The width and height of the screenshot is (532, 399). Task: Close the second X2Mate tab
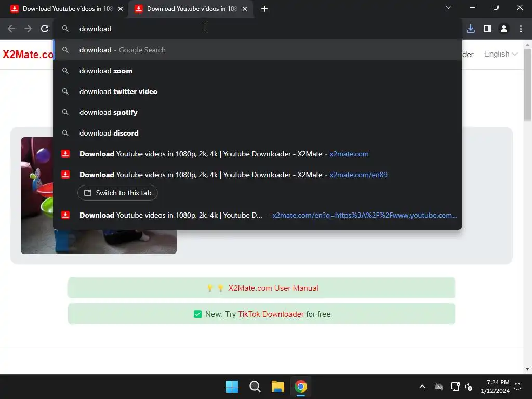pyautogui.click(x=245, y=9)
